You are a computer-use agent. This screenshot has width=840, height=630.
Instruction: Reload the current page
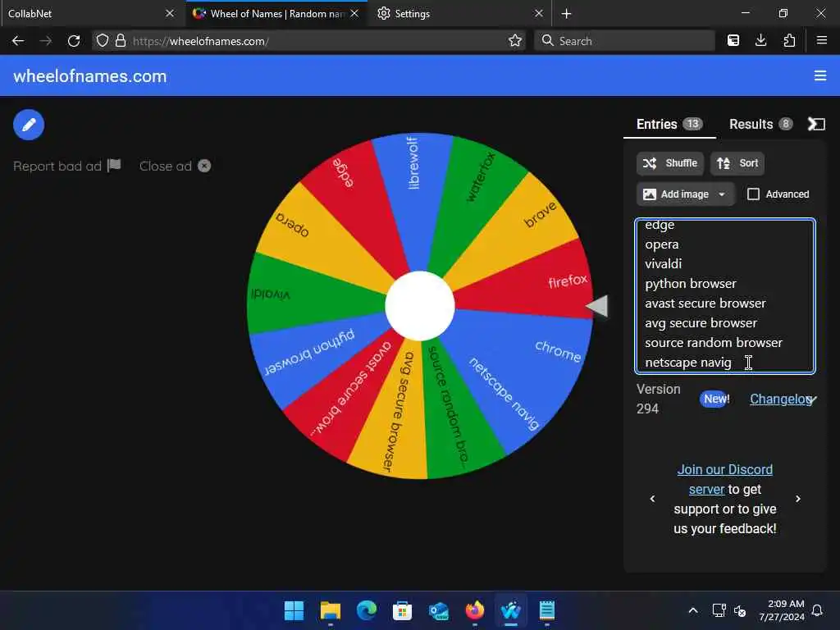click(x=74, y=41)
